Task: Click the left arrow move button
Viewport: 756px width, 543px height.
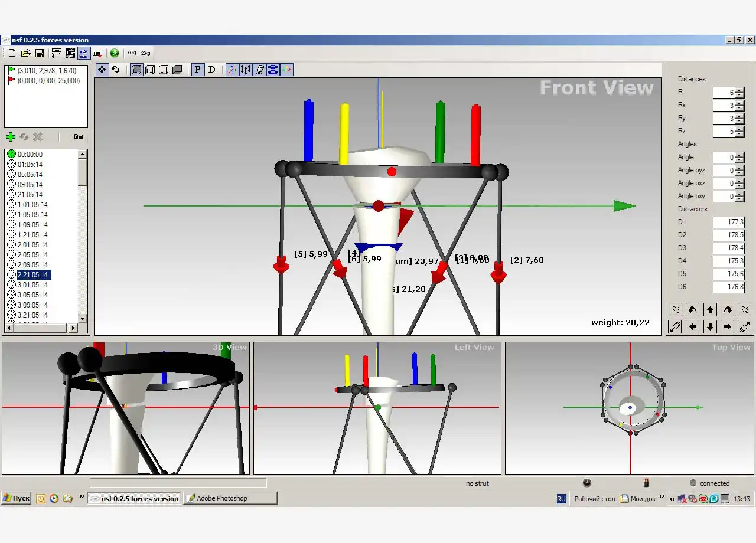Action: [x=693, y=326]
